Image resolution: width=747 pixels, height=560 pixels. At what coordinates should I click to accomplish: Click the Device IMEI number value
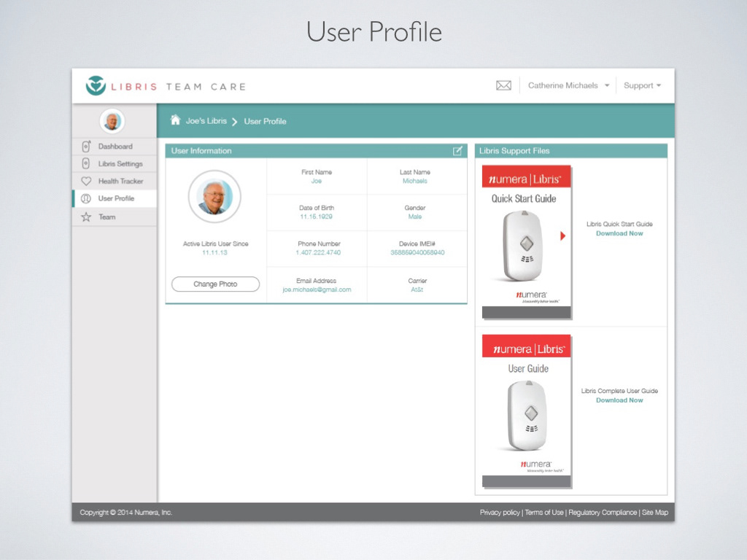[x=417, y=252]
